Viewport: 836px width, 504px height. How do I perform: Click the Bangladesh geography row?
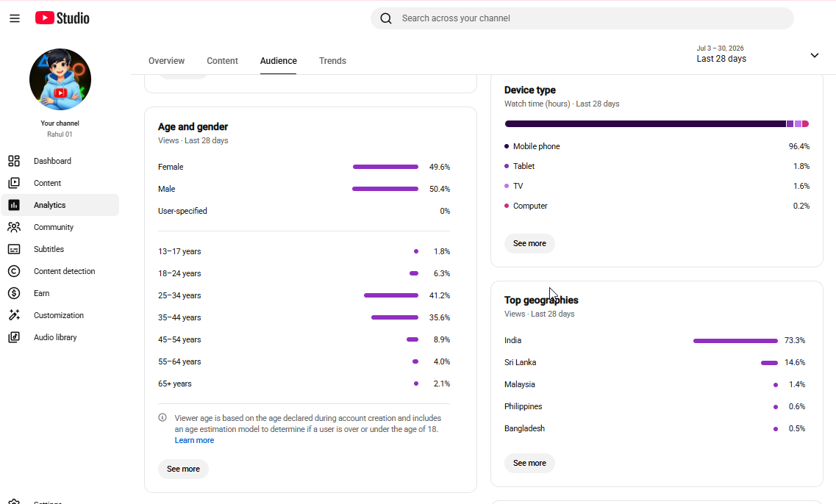point(654,428)
